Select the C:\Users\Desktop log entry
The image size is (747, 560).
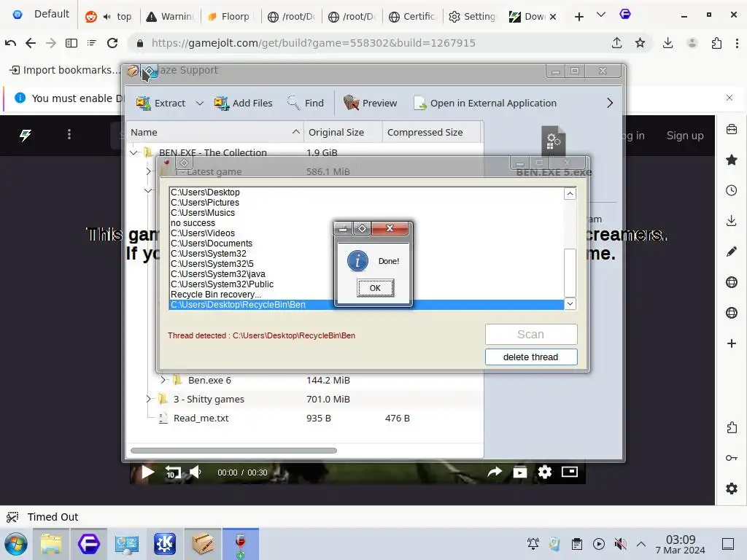coord(205,192)
